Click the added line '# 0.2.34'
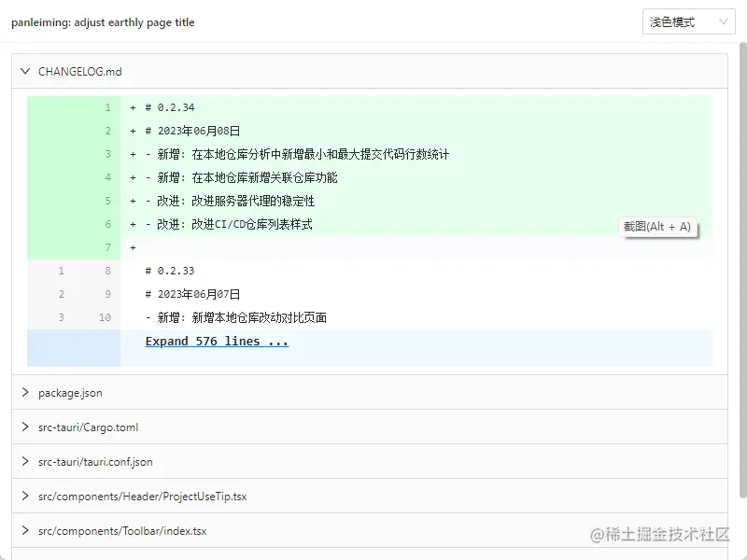 pyautogui.click(x=370, y=107)
